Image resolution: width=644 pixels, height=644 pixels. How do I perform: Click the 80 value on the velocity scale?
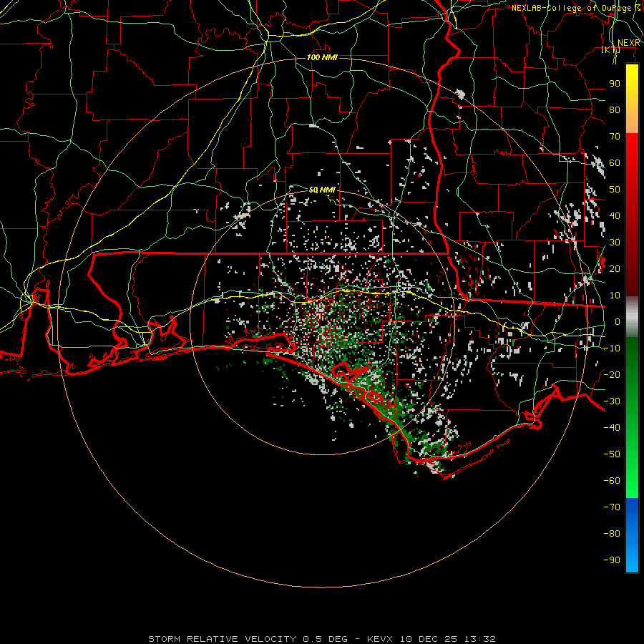[x=615, y=109]
